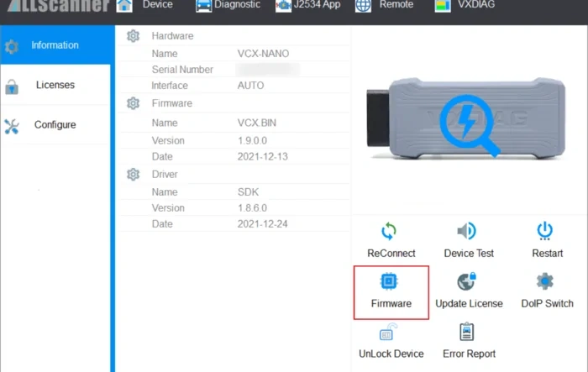Click the Firmware update label
This screenshot has width=588, height=372.
click(x=391, y=303)
